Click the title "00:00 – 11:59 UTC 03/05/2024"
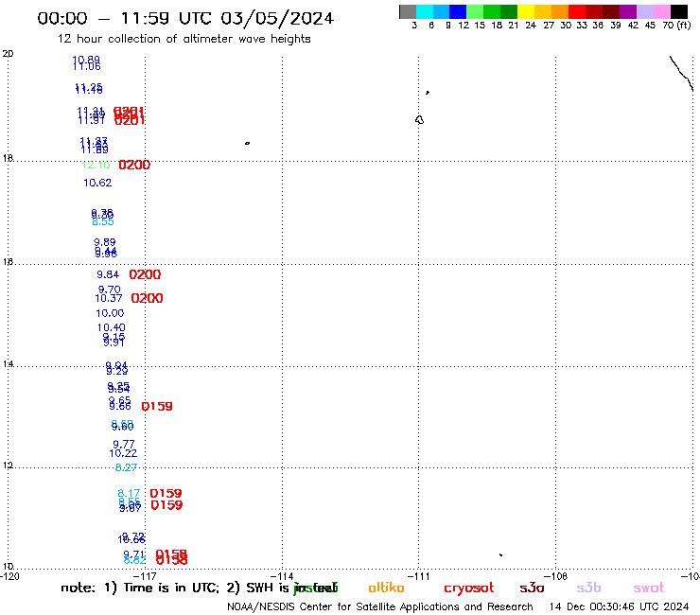This screenshot has height=615, width=700. click(185, 19)
